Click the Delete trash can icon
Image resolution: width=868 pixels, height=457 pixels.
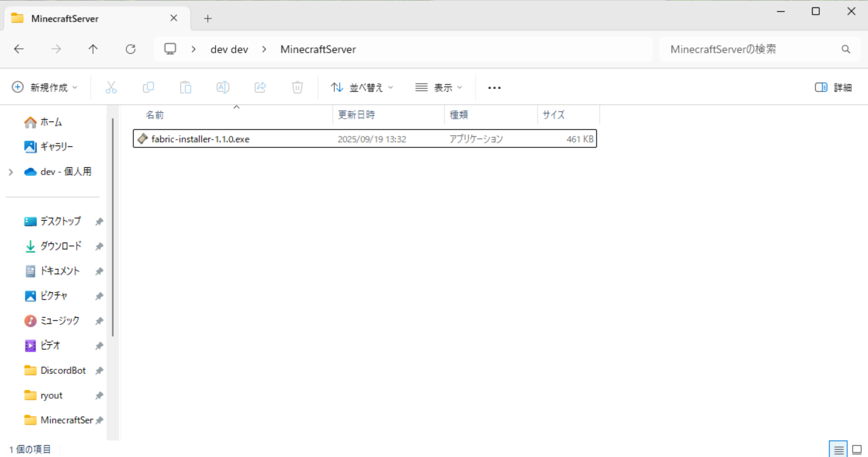[x=297, y=87]
